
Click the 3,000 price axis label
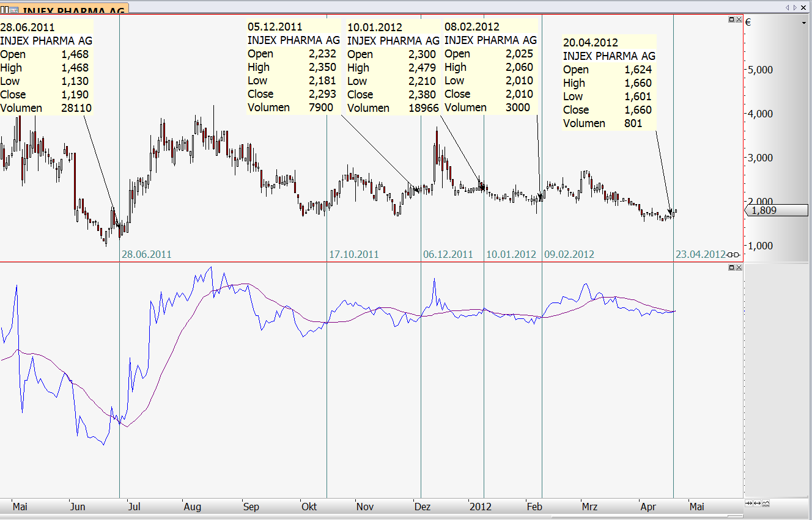click(x=760, y=158)
